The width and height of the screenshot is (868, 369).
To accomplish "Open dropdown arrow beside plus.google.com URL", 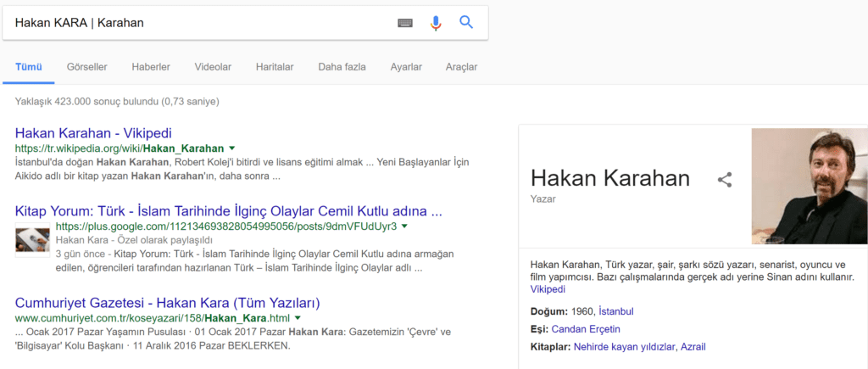I will click(405, 226).
